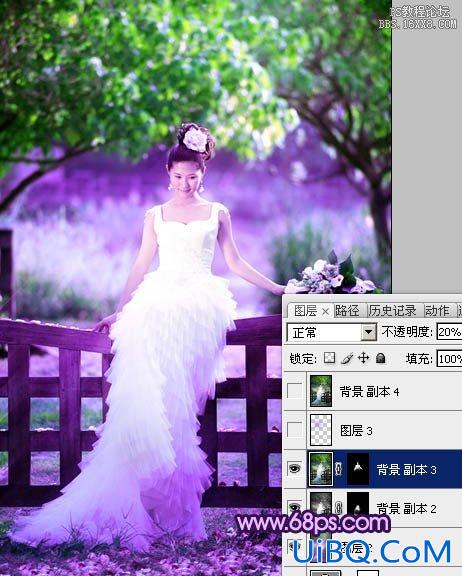Click the mask link icon on 背景 副本 3

[339, 469]
